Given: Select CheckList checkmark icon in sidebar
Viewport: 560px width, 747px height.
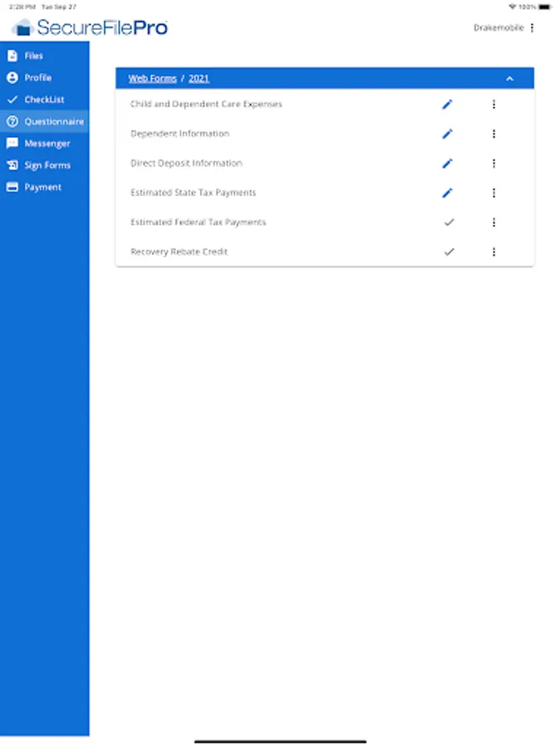Looking at the screenshot, I should pos(12,100).
